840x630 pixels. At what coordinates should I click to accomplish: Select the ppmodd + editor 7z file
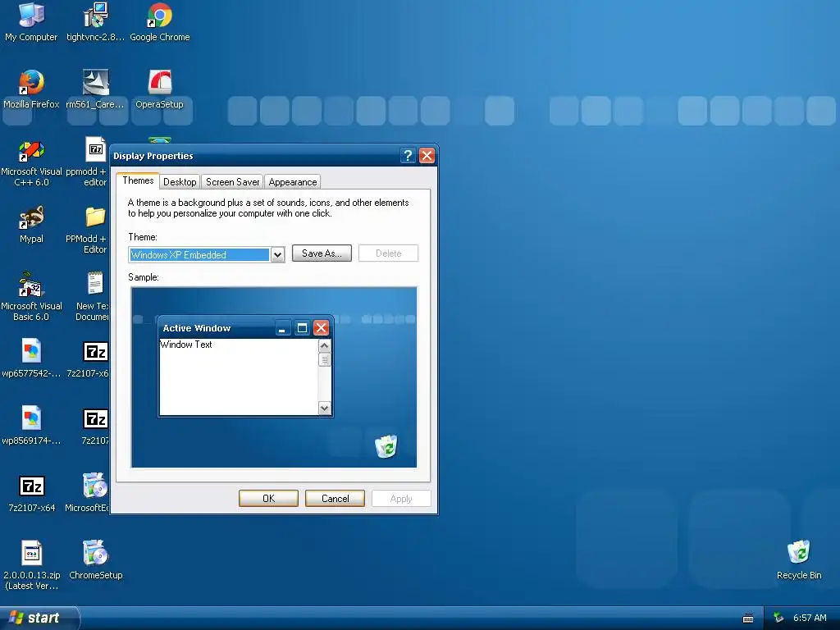tap(92, 162)
